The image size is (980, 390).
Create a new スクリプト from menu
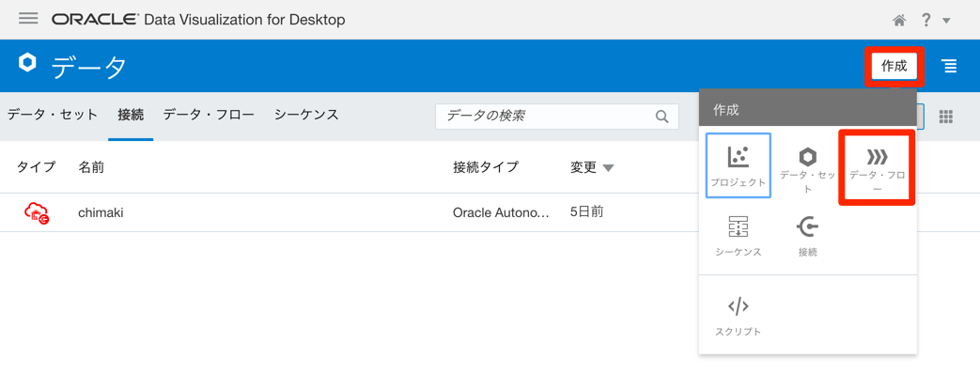click(739, 317)
